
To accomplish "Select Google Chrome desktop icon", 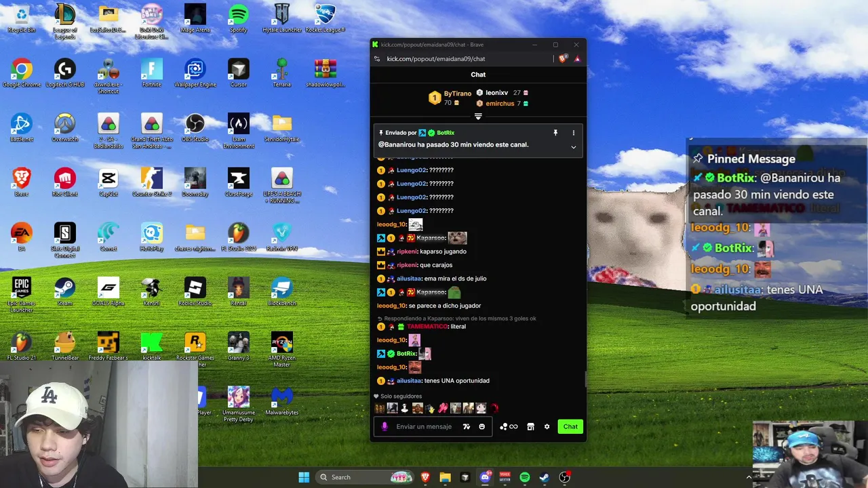I will 22,73.
